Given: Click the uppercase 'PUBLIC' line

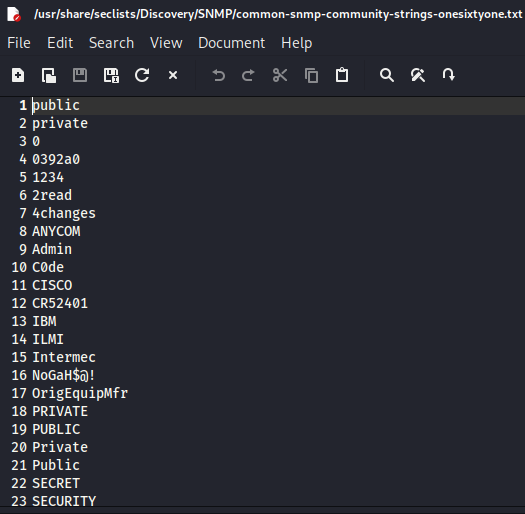Looking at the screenshot, I should click(x=56, y=429).
